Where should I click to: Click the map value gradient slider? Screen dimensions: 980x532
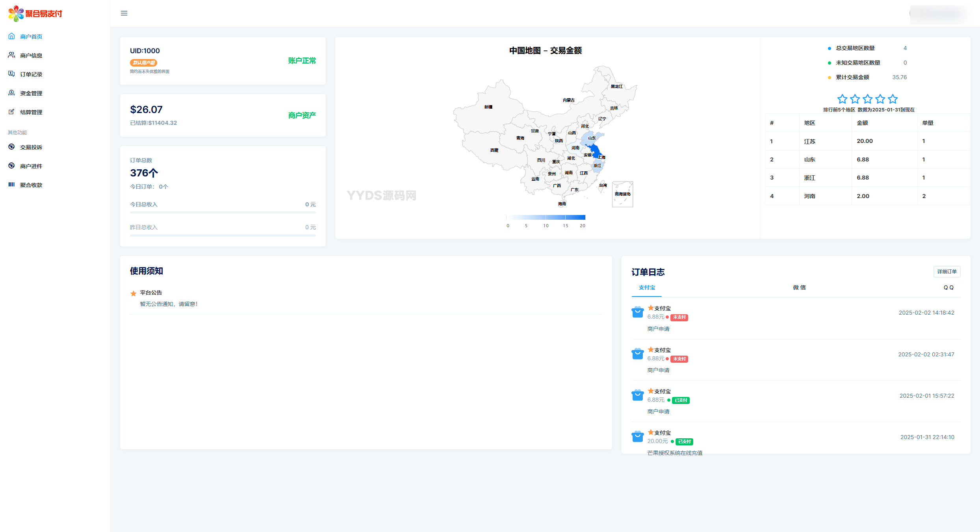tap(546, 217)
